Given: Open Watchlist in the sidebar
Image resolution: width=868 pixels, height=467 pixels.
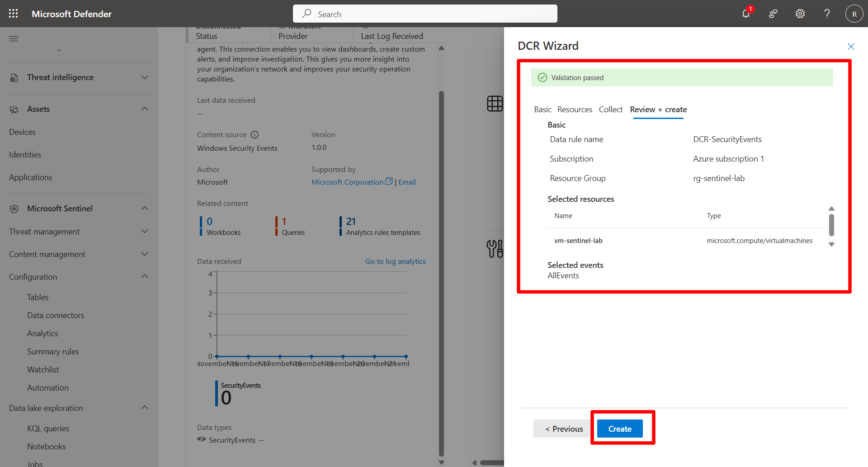Looking at the screenshot, I should [x=43, y=369].
